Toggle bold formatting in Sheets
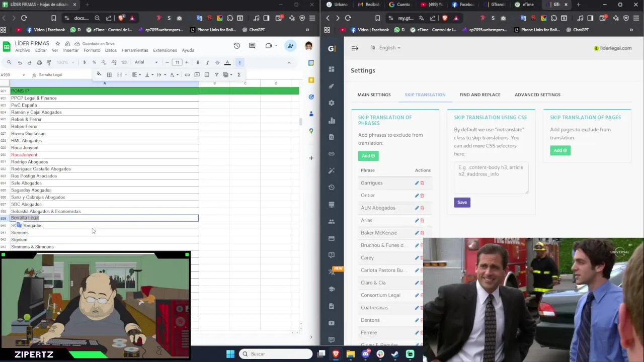The width and height of the screenshot is (644, 362). pos(198,62)
